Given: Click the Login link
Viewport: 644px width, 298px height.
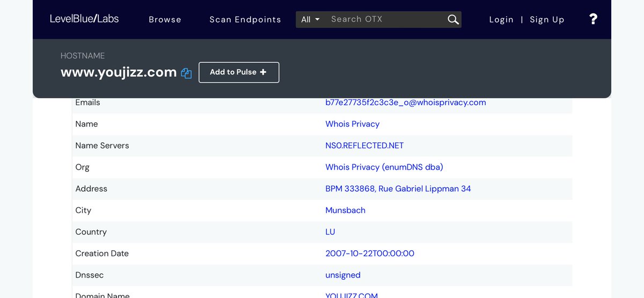Looking at the screenshot, I should [501, 20].
